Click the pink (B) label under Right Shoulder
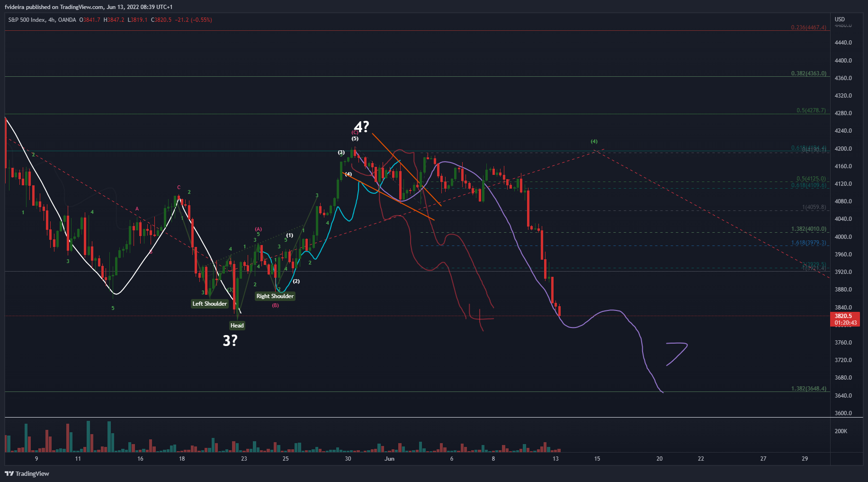The image size is (868, 482). tap(275, 305)
